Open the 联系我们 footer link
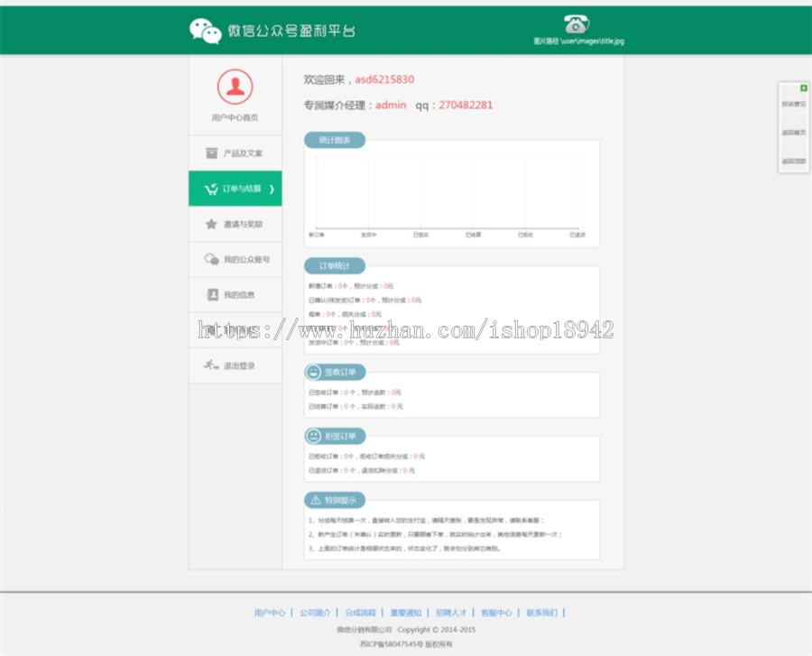Screen dimensions: 812x656 click(x=541, y=613)
